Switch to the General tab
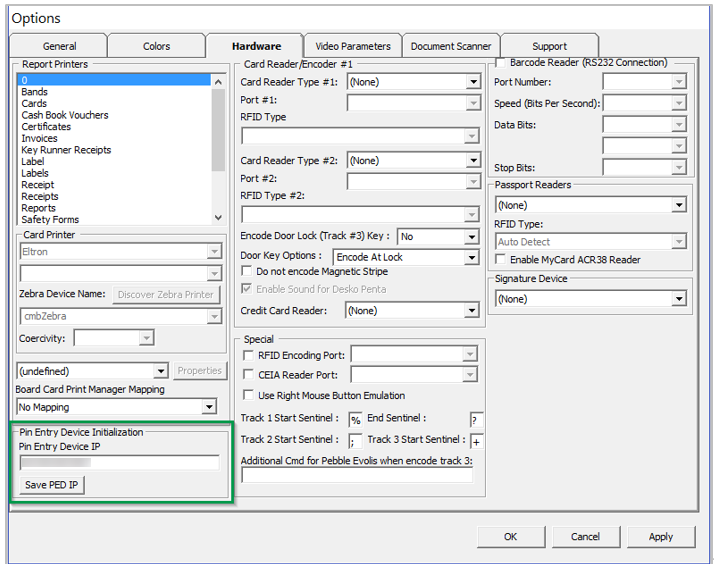Viewport: 714px width, 564px height. pyautogui.click(x=59, y=46)
